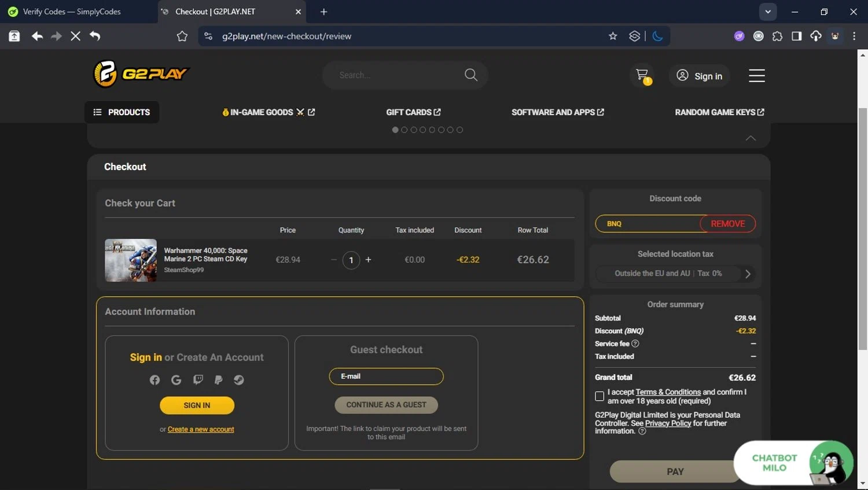The height and width of the screenshot is (490, 868).
Task: Open RANDOM GAME KEYS menu item
Action: pyautogui.click(x=719, y=112)
